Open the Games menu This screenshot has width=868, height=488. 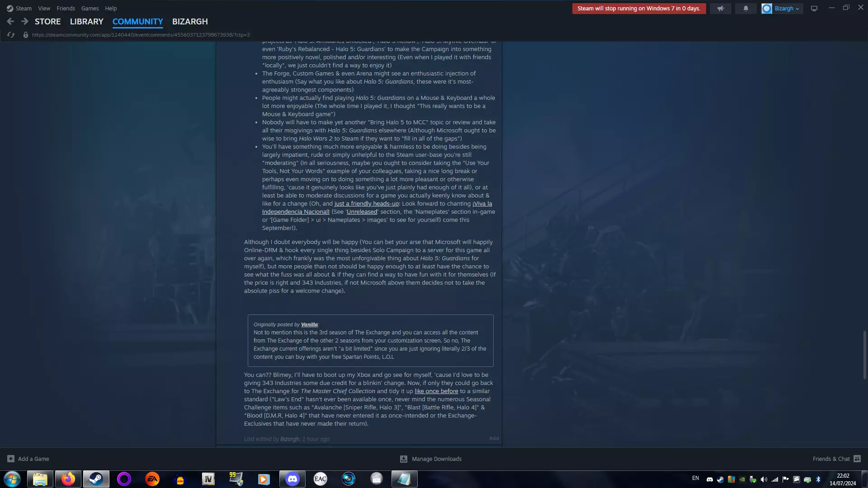[x=90, y=8]
